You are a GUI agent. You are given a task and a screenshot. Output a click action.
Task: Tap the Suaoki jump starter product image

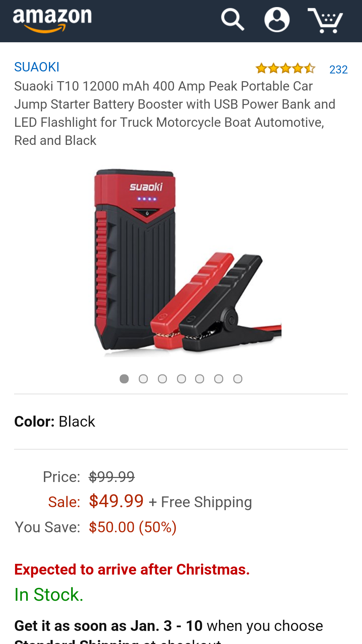pos(187,262)
